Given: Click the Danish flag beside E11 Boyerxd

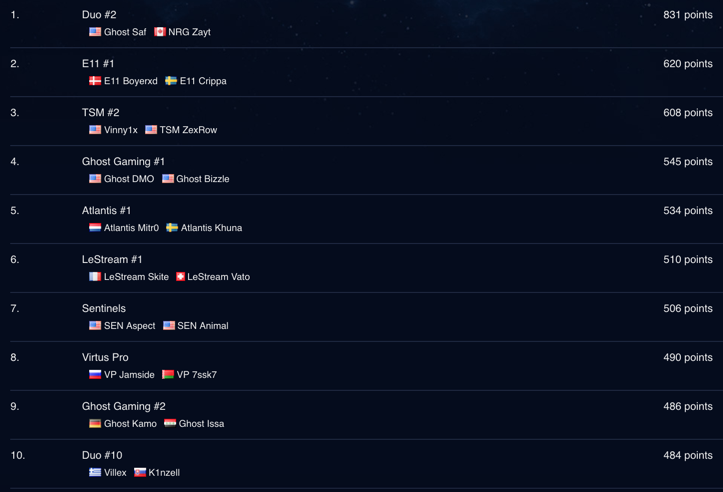Looking at the screenshot, I should click(95, 81).
